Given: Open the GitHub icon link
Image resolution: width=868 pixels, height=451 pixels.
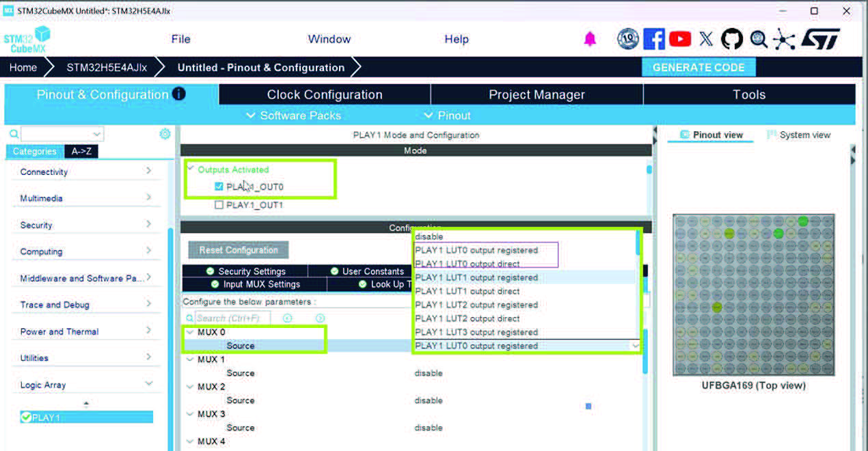Looking at the screenshot, I should point(732,39).
